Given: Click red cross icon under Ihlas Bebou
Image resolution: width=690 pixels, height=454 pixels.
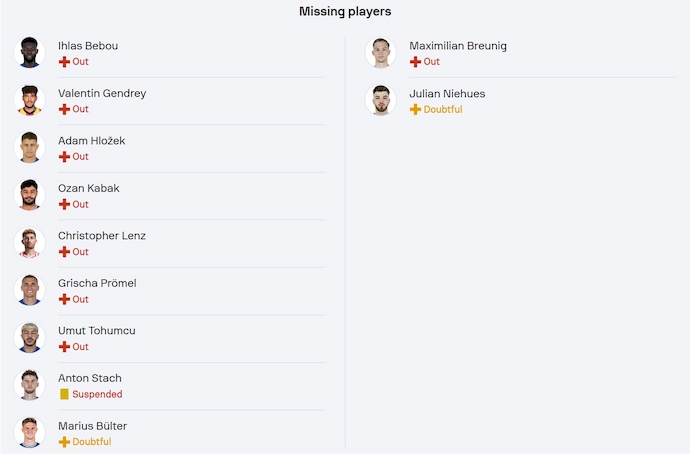Looking at the screenshot, I should [64, 62].
